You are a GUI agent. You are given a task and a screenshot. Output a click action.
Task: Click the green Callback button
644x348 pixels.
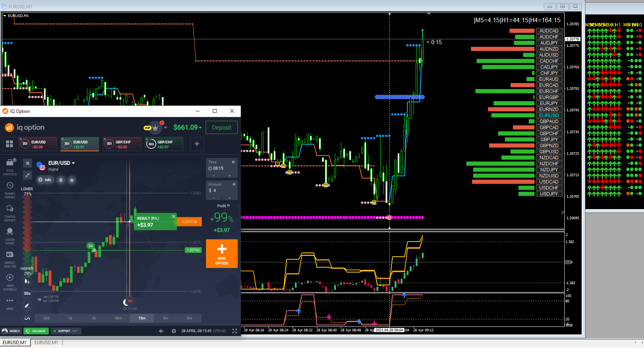click(x=36, y=331)
